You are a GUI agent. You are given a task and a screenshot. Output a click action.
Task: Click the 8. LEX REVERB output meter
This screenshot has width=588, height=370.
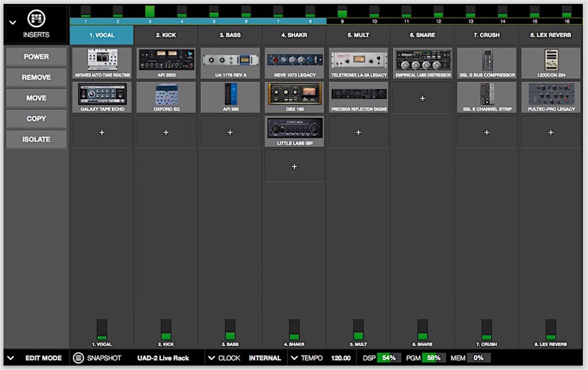(551, 329)
